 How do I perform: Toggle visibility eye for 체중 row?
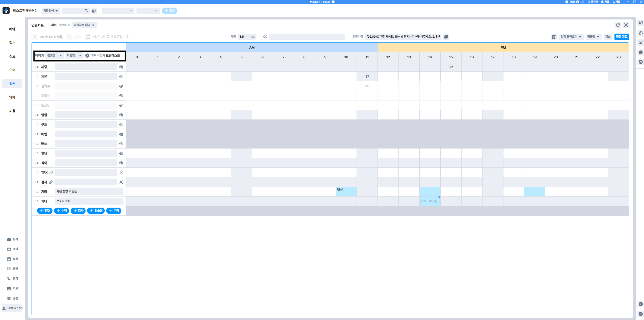[121, 67]
